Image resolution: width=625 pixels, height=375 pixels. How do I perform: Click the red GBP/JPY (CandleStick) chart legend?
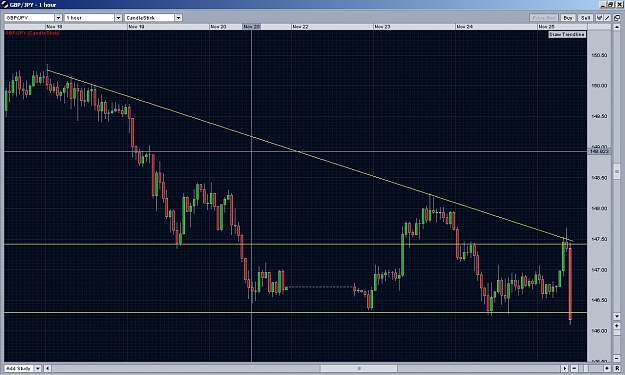tap(32, 33)
